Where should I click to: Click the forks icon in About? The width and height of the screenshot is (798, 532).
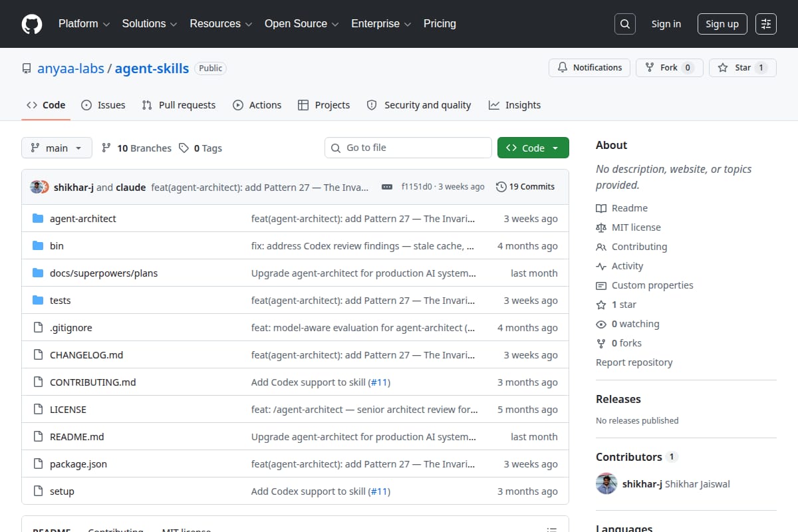tap(601, 343)
